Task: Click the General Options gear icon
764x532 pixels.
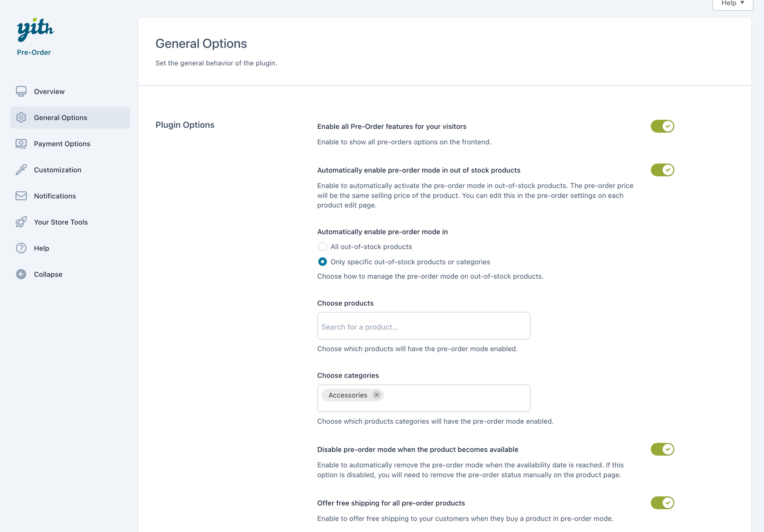Action: 21,118
